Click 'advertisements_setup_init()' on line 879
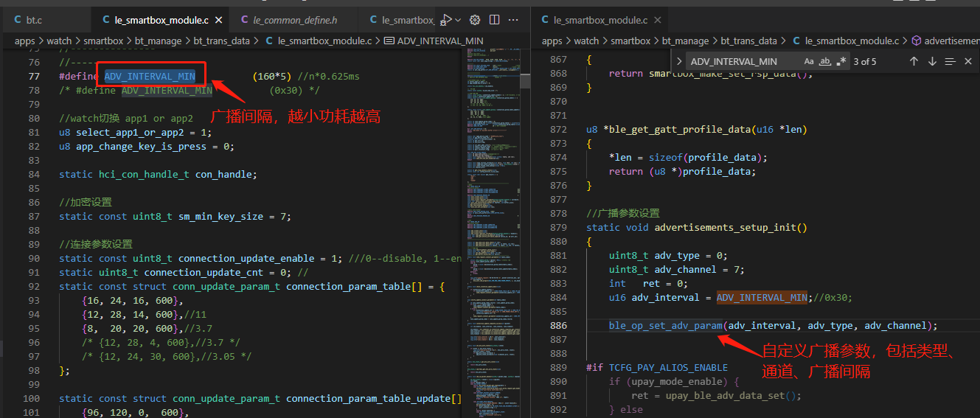This screenshot has height=418, width=980. [x=731, y=227]
